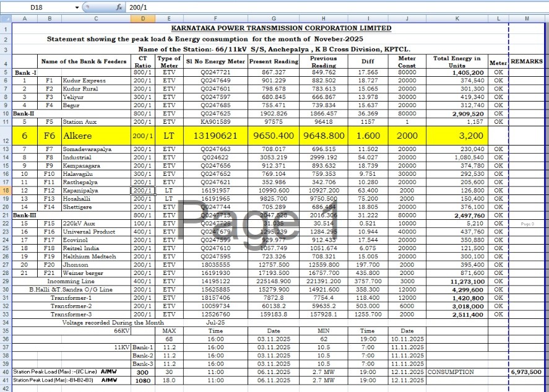Image resolution: width=549 pixels, height=392 pixels.
Task: Click the KARNATAKA POWER TRANSMISSION CORPORATION title cell
Action: coord(281,28)
